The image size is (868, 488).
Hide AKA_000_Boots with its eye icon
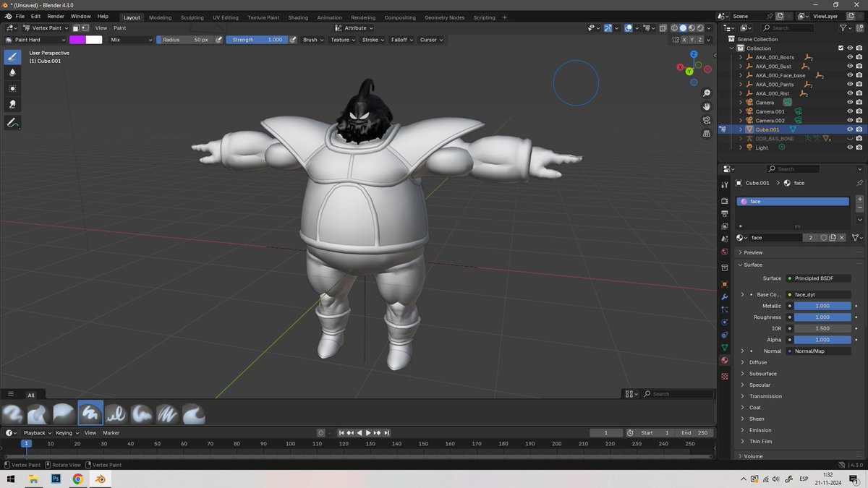[850, 57]
